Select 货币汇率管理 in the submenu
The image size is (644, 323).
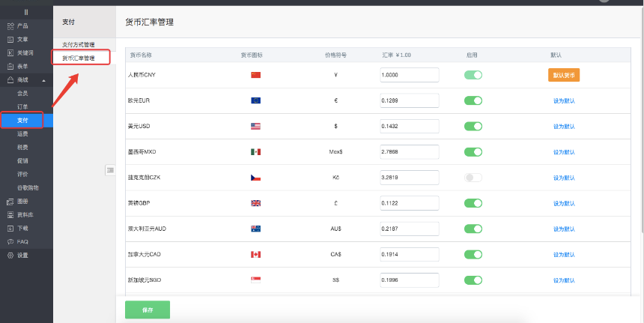tap(79, 58)
